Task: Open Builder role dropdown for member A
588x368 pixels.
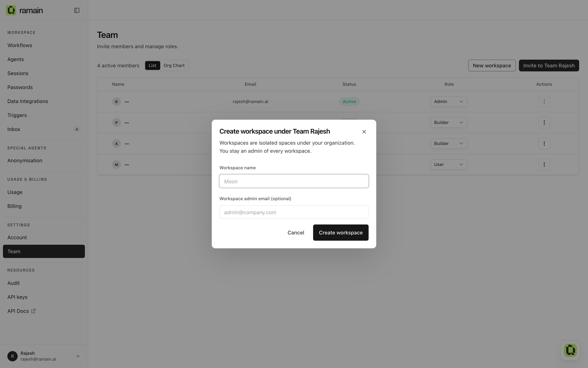Action: coord(449,144)
